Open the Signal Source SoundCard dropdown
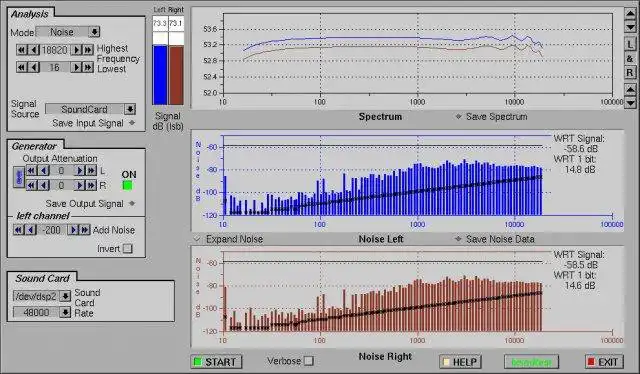This screenshot has width=640, height=374. 90,109
